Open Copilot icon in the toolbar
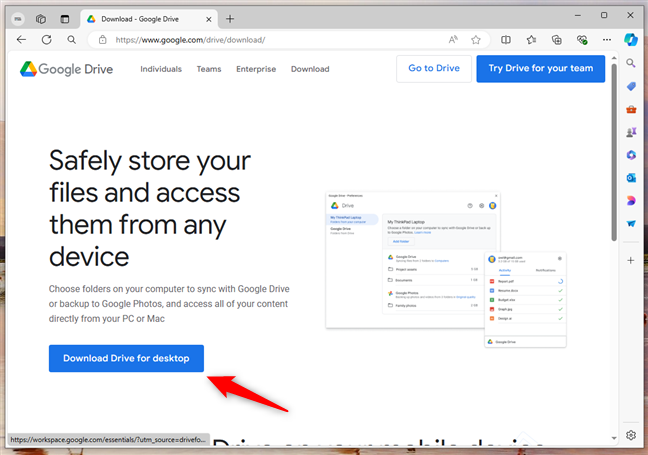The width and height of the screenshot is (648, 455). pyautogui.click(x=631, y=40)
